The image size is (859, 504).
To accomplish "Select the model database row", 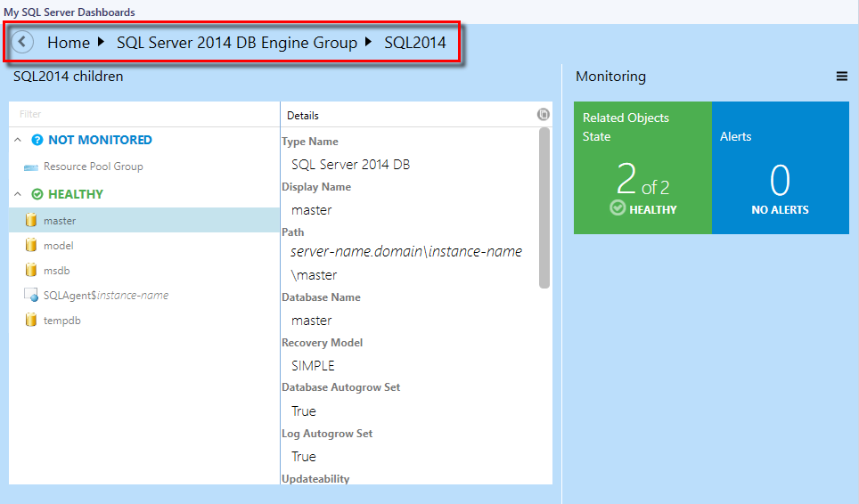I will (144, 245).
